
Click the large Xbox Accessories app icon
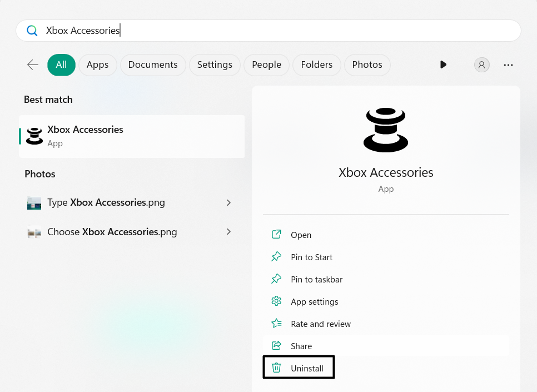386,130
